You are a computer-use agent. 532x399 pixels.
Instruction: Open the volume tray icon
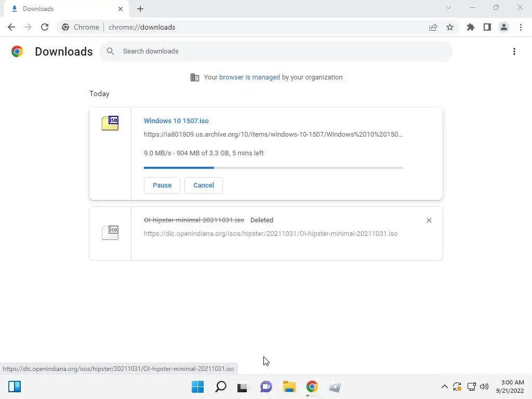point(484,387)
